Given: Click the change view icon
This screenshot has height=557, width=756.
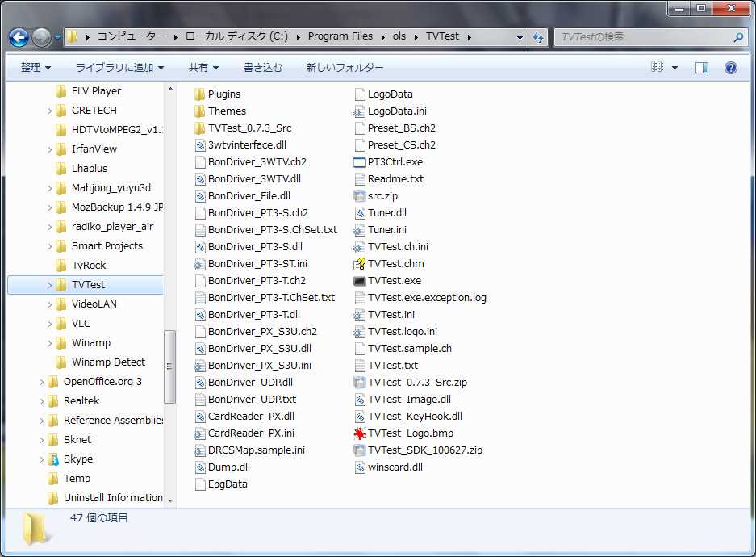Looking at the screenshot, I should (657, 67).
